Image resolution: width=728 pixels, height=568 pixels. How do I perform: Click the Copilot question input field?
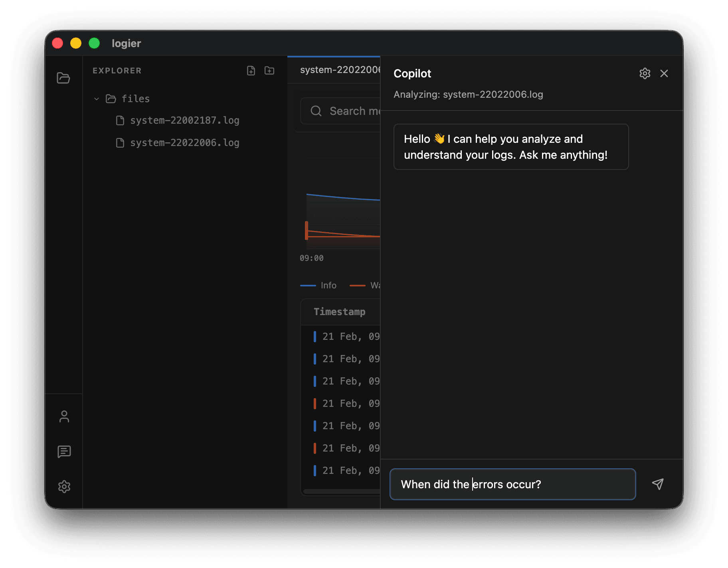click(512, 484)
